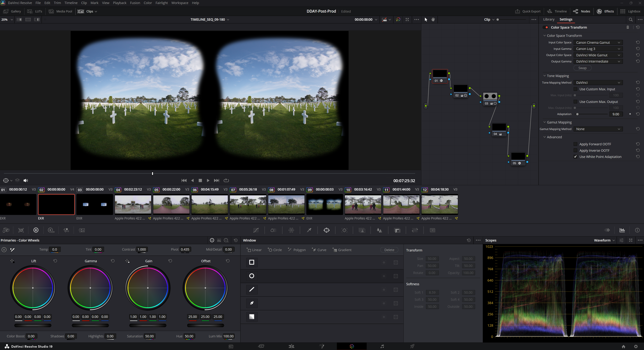Viewport: 644px width, 350px height.
Task: Open the Color menu
Action: coord(147,3)
